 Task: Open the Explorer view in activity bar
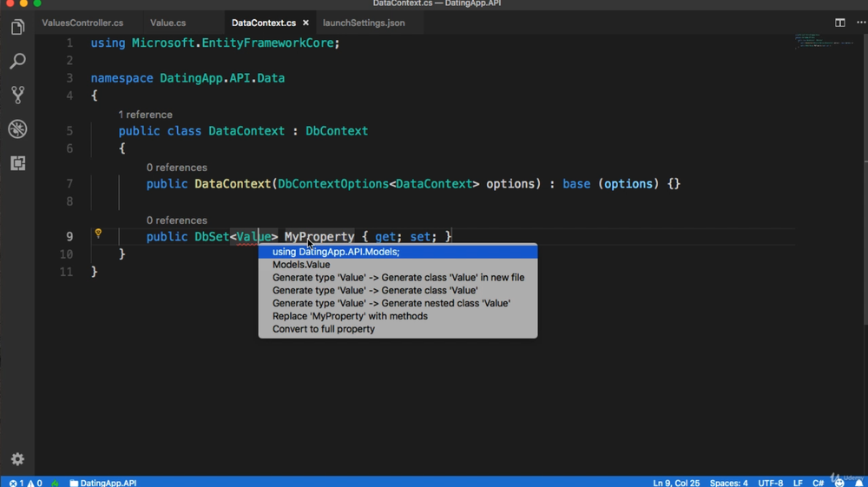(17, 27)
